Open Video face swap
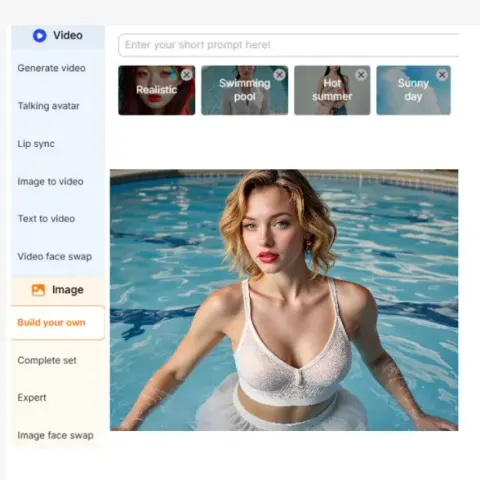 (55, 256)
